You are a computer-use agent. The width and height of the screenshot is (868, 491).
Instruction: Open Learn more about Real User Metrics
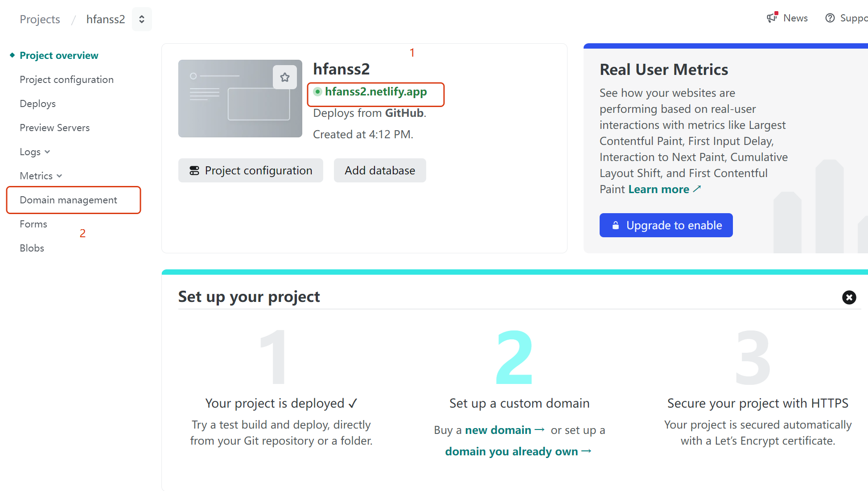tap(664, 189)
